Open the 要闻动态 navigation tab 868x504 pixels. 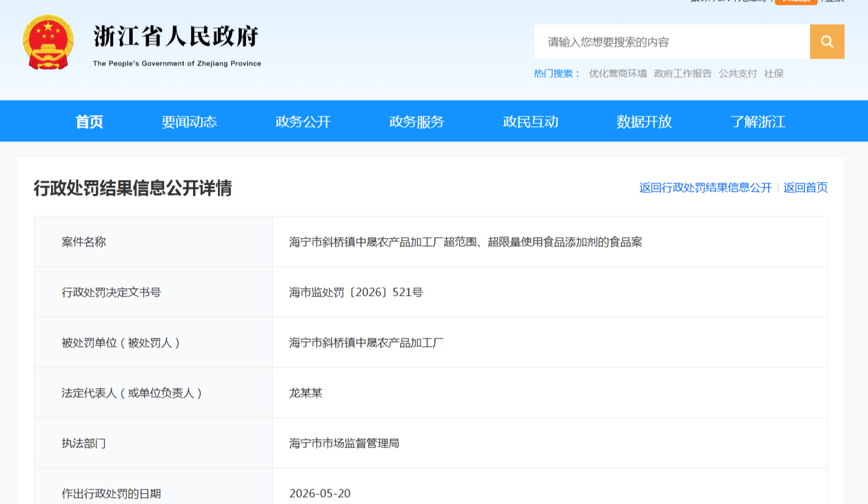(190, 122)
